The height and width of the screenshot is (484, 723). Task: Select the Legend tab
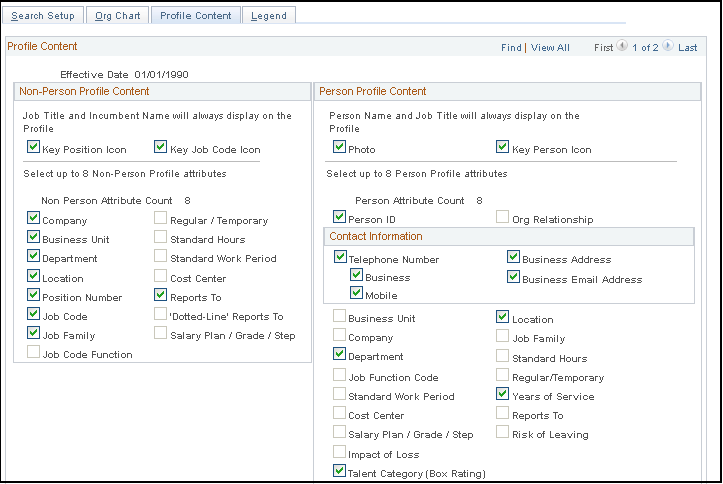(268, 16)
